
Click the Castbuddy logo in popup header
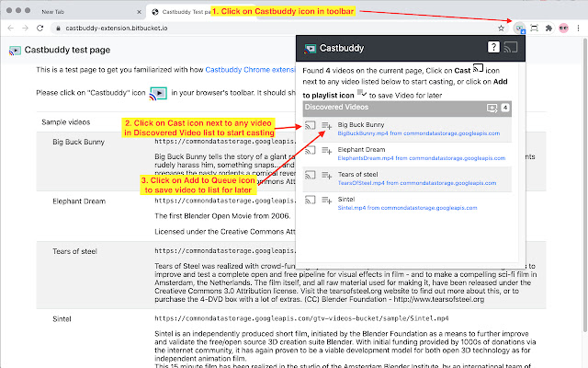[x=311, y=49]
